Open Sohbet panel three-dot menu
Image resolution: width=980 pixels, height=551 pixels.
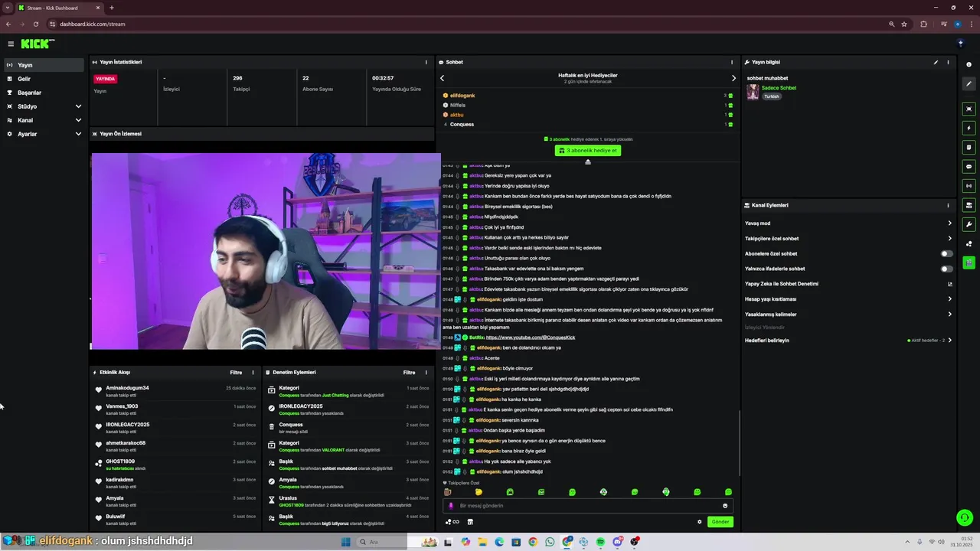pos(732,62)
